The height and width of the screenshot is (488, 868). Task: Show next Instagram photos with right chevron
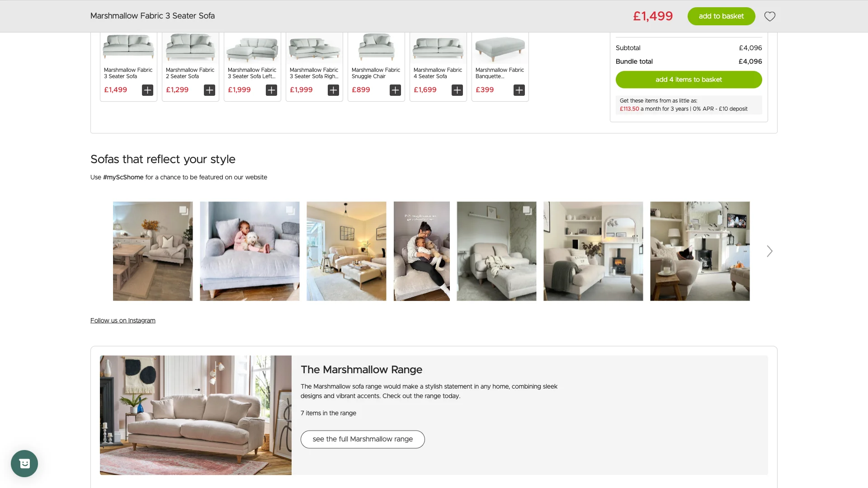[769, 251]
